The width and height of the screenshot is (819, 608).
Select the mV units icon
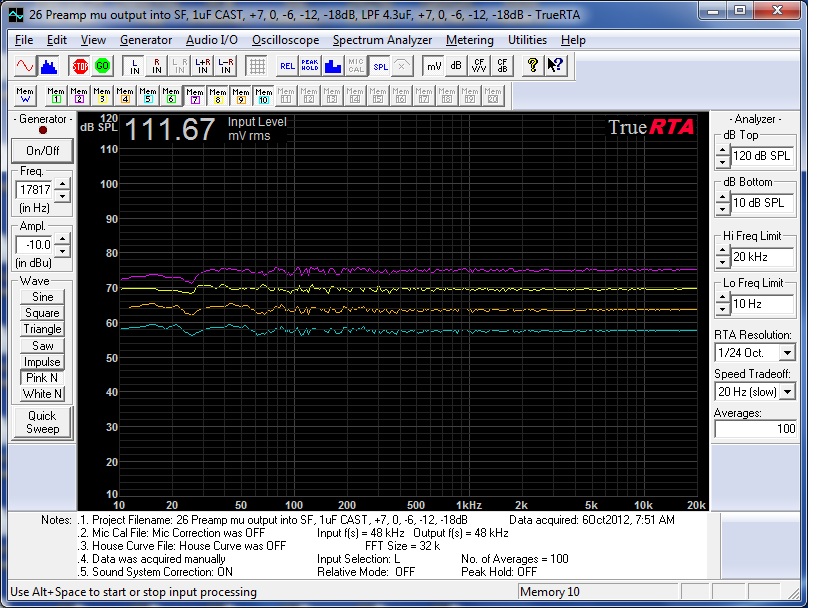click(x=434, y=66)
